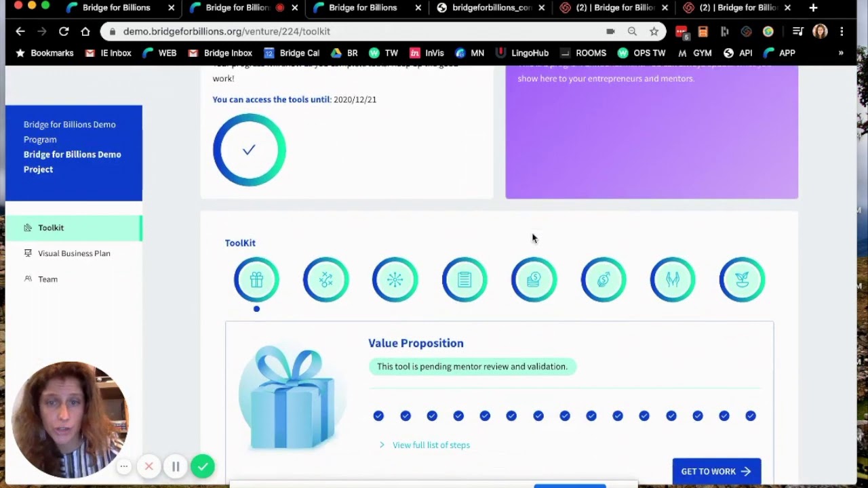The image size is (868, 488).
Task: Open the BR Drive bookmark
Action: 344,53
